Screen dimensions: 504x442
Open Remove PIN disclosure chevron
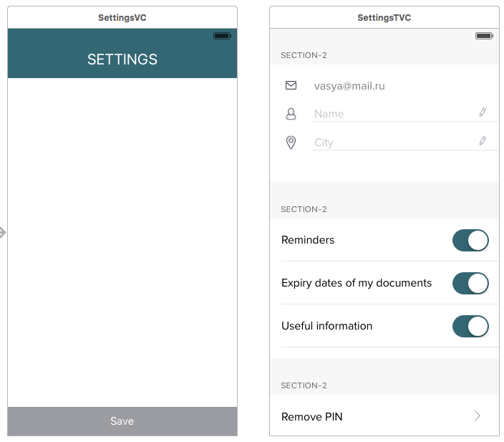click(x=478, y=416)
